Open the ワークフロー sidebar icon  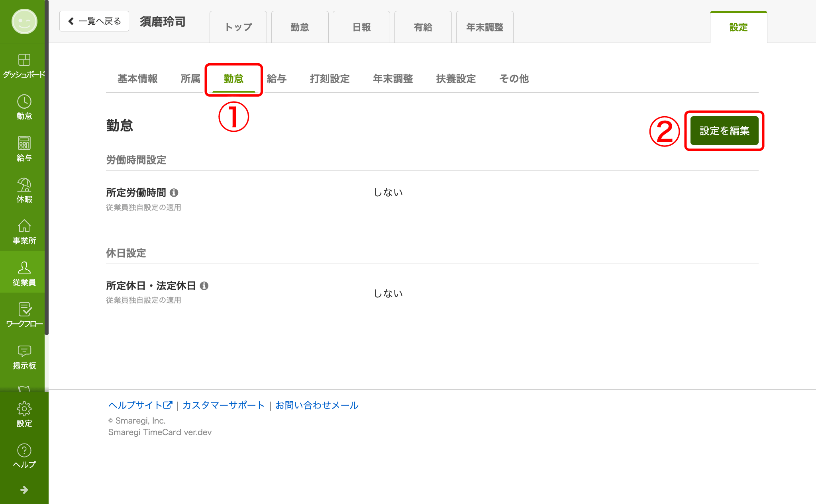[x=24, y=310]
